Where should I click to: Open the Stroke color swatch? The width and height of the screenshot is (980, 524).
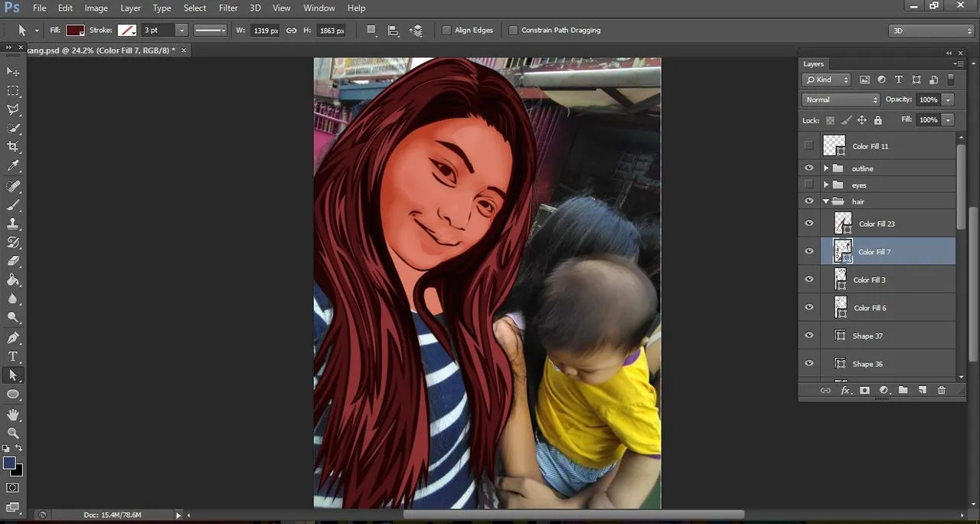click(x=126, y=31)
